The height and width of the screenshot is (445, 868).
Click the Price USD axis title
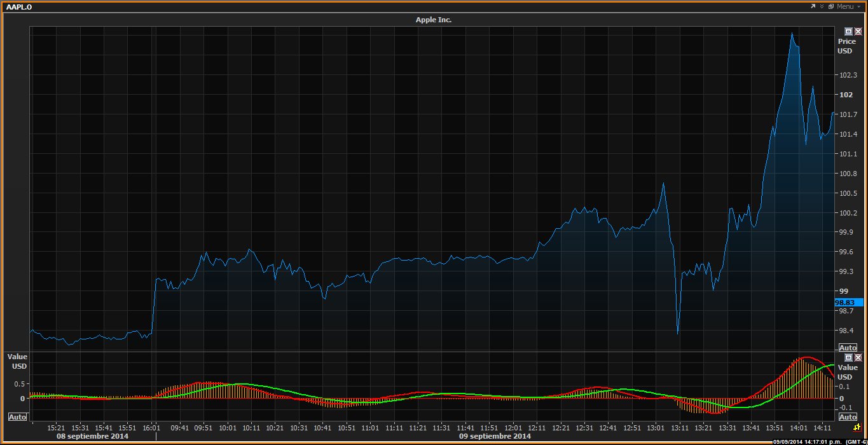pyautogui.click(x=846, y=46)
